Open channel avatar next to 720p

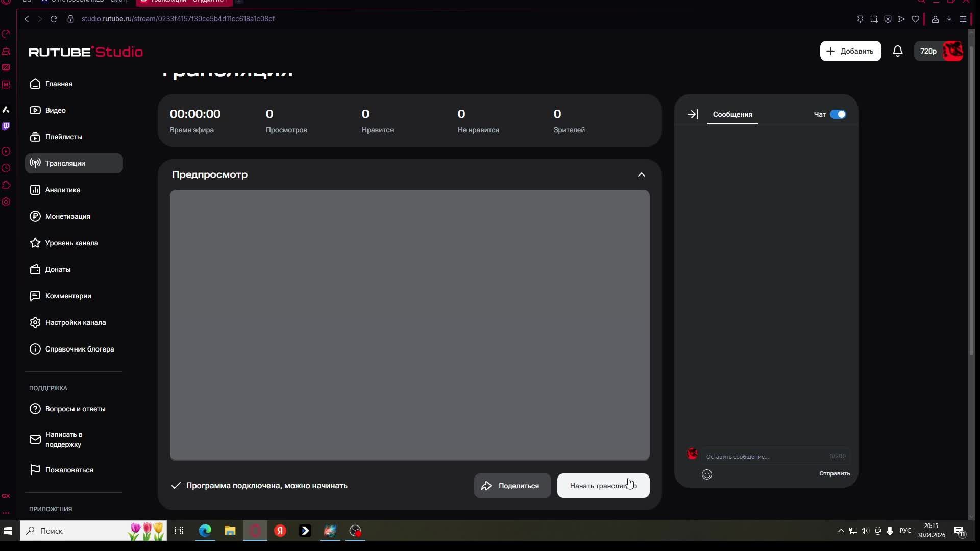point(952,51)
